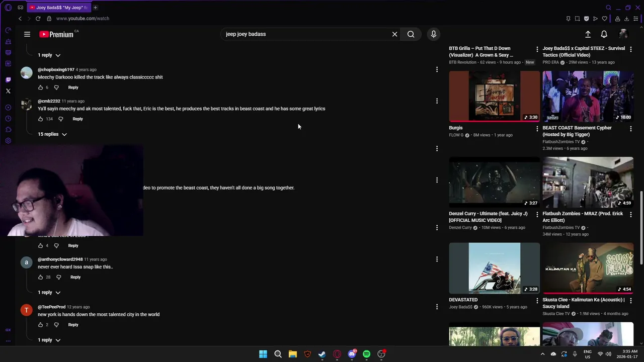Image resolution: width=644 pixels, height=362 pixels.
Task: Open options for Burgis video
Action: coord(537,129)
